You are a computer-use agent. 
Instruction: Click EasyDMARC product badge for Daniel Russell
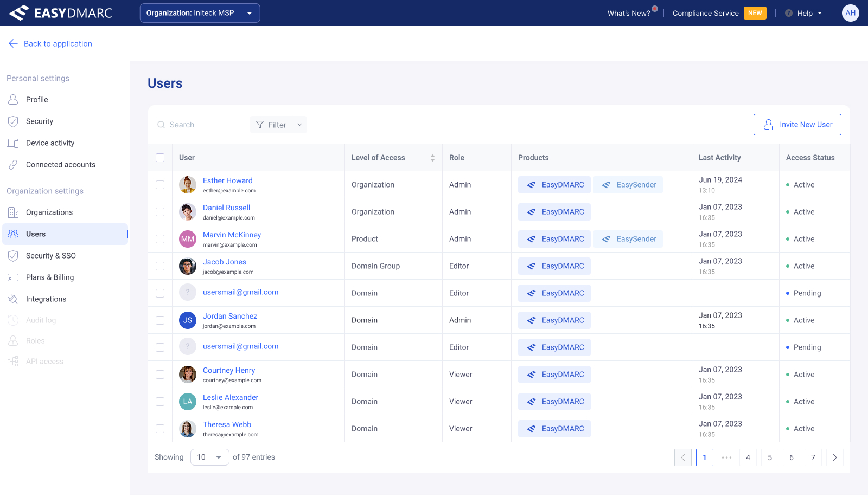point(554,212)
